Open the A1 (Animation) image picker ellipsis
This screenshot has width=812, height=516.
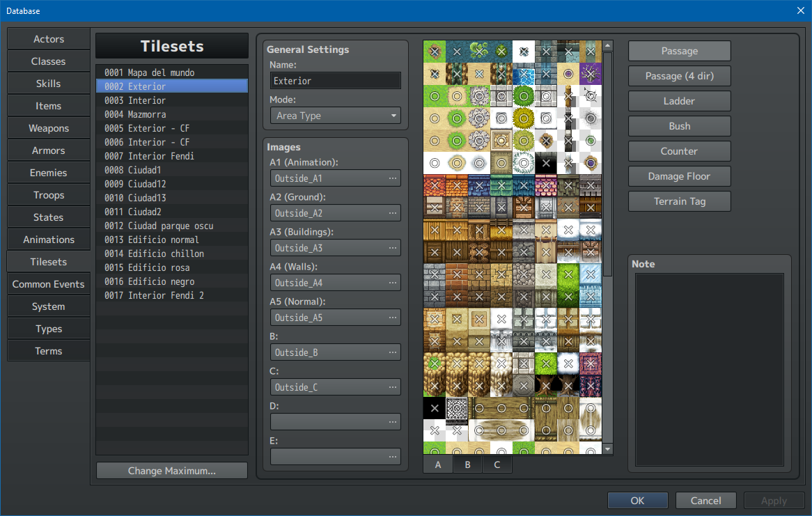[393, 178]
